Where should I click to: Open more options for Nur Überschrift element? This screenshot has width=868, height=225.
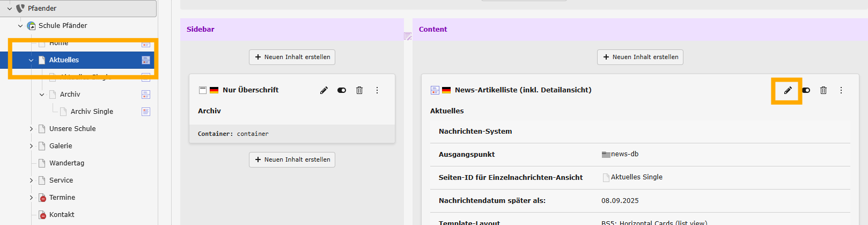(x=377, y=90)
